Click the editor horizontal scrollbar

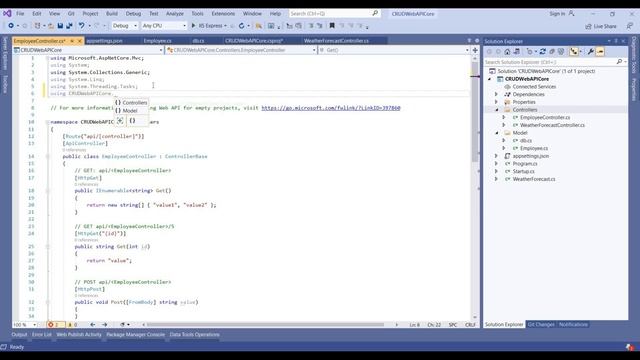[x=265, y=325]
